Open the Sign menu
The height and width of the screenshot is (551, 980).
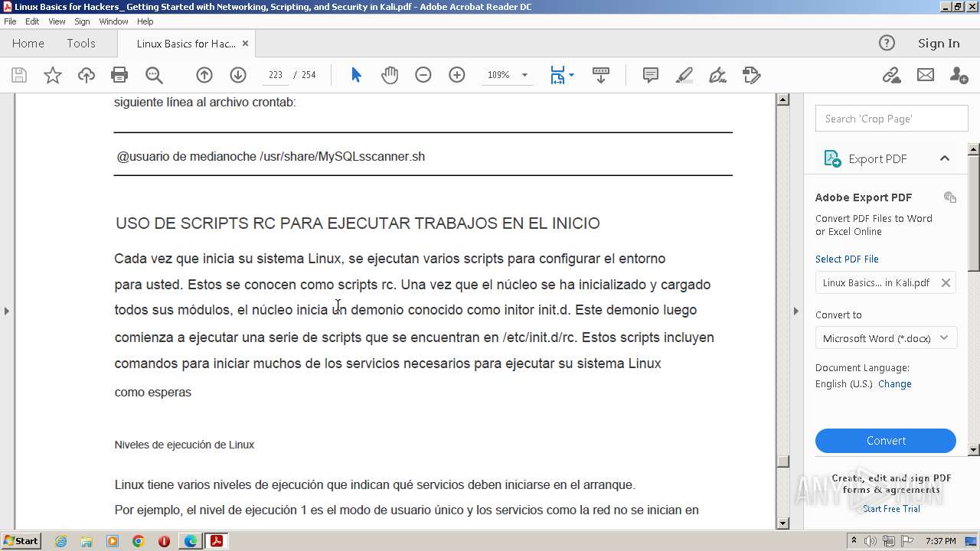click(x=82, y=21)
